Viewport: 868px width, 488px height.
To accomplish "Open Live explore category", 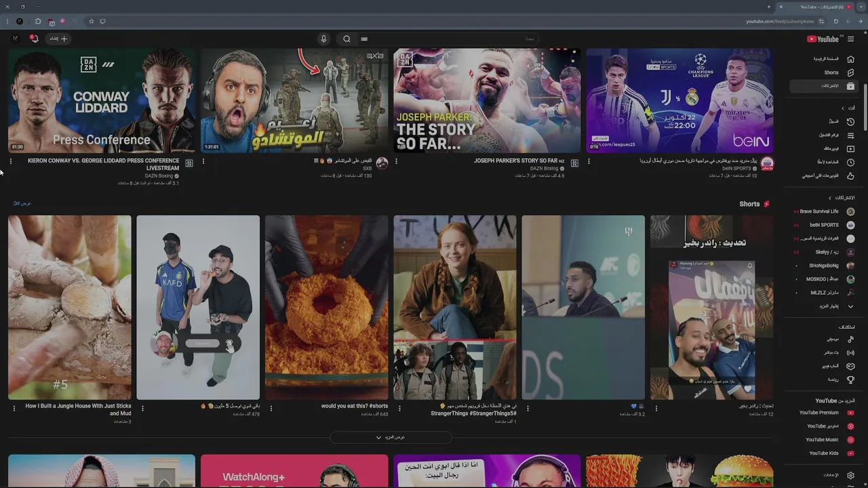I will pyautogui.click(x=823, y=352).
